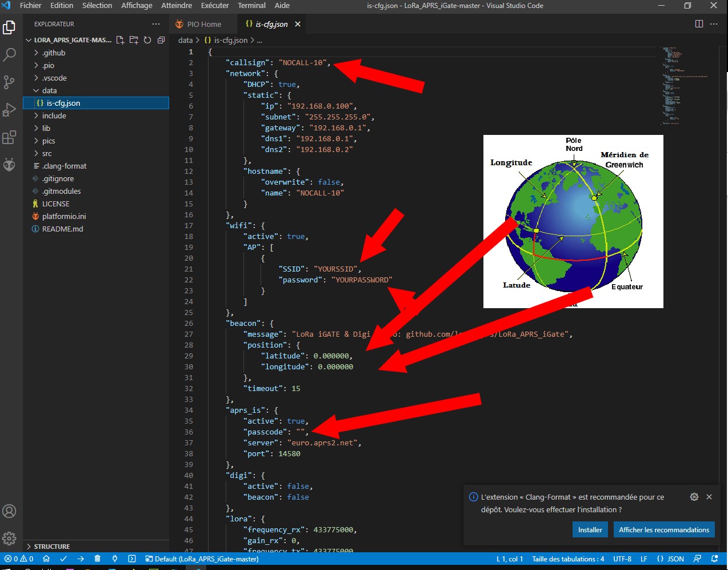Screen dimensions: 728x570
Task: Click New Folder icon in explorer header
Action: (x=134, y=40)
